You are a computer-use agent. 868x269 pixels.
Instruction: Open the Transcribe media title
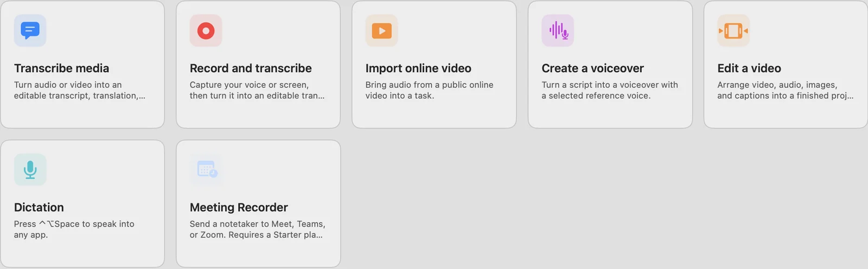61,68
